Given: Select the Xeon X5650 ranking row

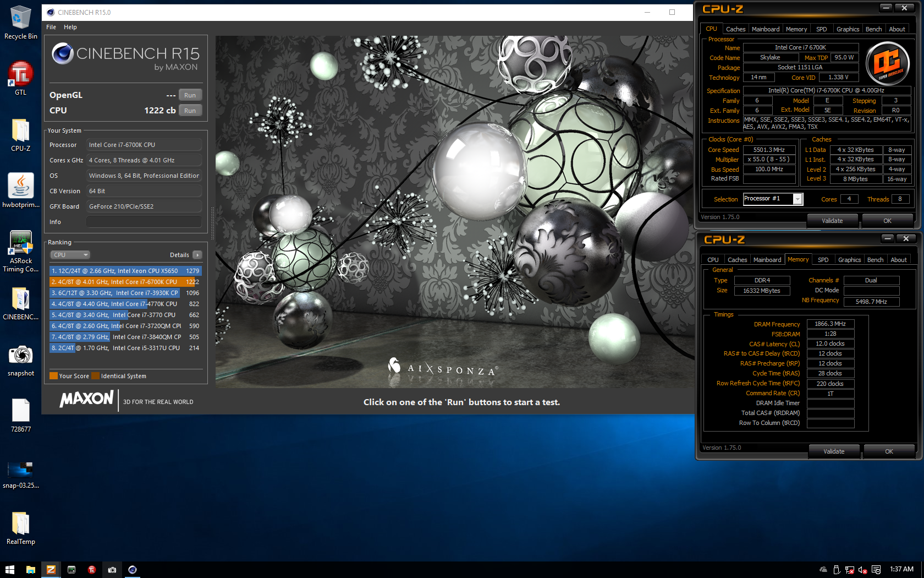Looking at the screenshot, I should 125,271.
